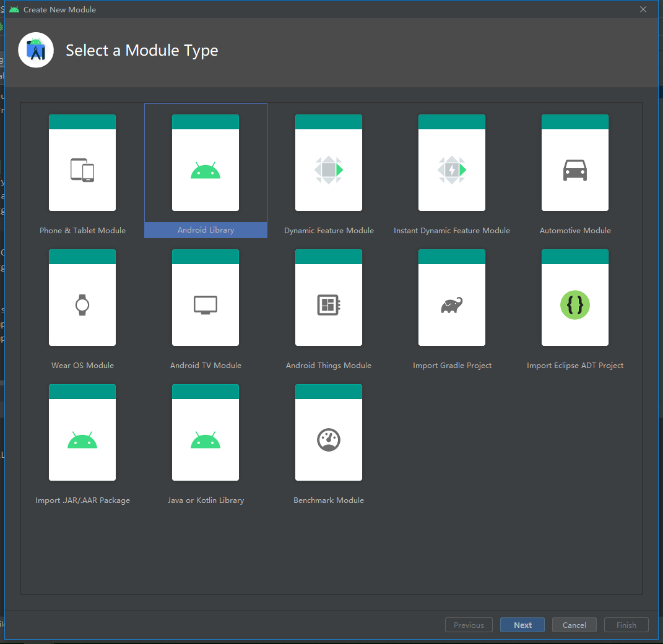Click the 'Import .JAR/.AAR Package' label
The height and width of the screenshot is (644, 663).
82,500
